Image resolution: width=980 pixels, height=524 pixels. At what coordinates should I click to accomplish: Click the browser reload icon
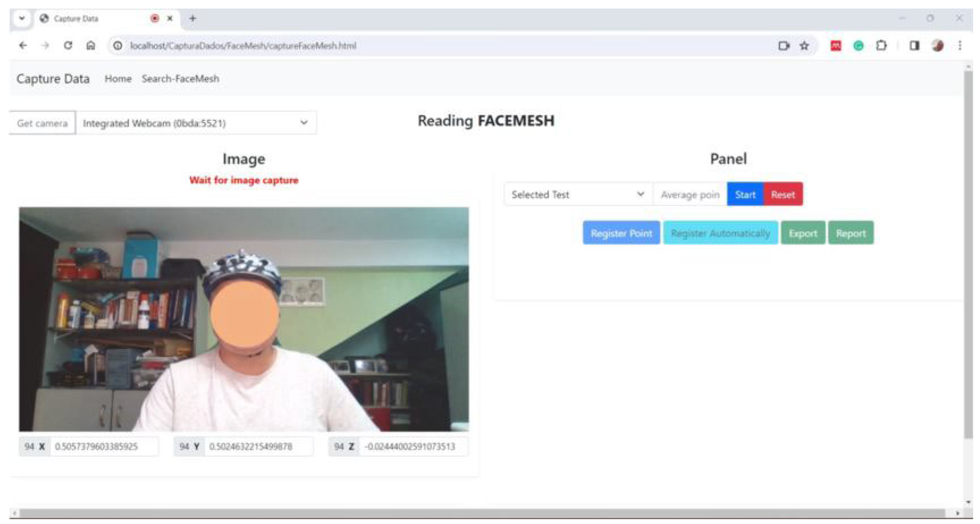[68, 46]
